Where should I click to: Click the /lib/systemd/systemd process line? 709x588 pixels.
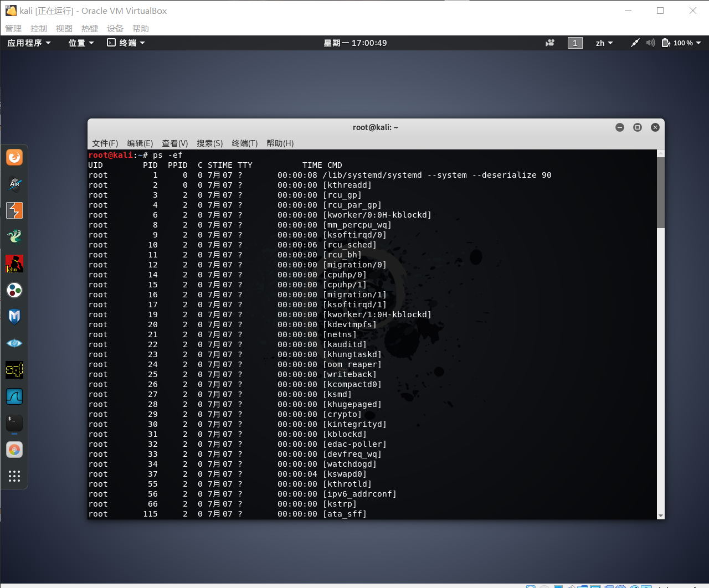320,175
